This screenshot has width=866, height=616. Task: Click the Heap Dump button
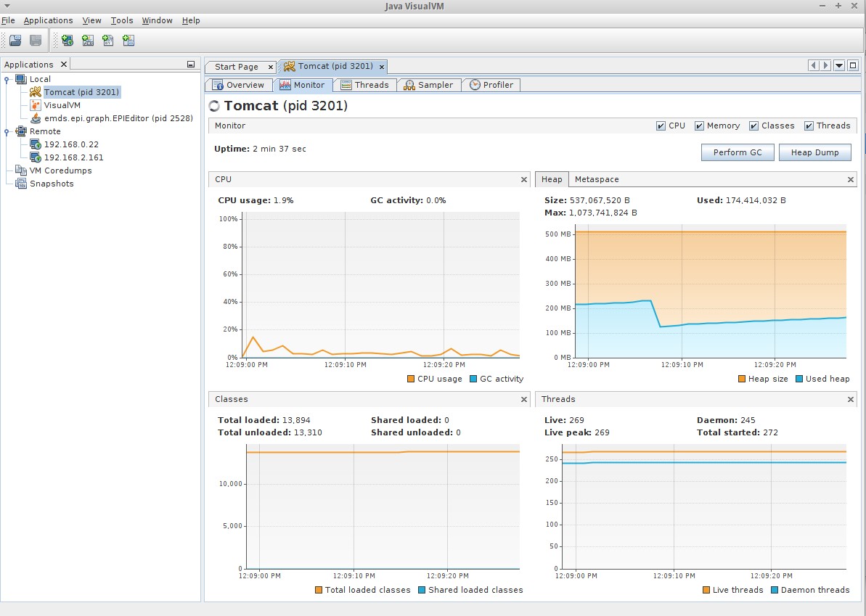click(814, 152)
